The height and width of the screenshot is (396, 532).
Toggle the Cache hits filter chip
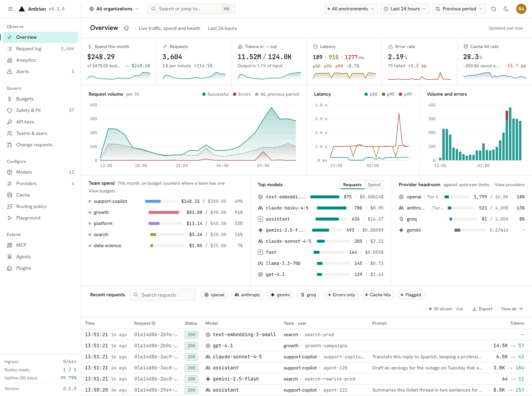click(x=378, y=295)
